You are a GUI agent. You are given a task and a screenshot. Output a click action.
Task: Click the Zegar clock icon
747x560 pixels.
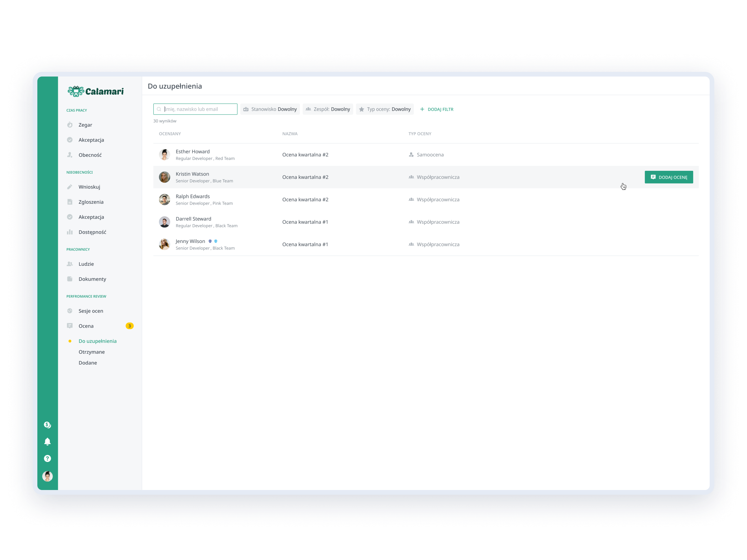point(70,125)
